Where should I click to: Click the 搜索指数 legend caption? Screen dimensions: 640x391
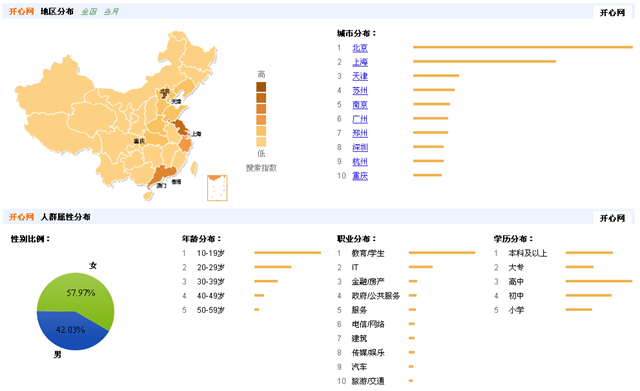[261, 168]
